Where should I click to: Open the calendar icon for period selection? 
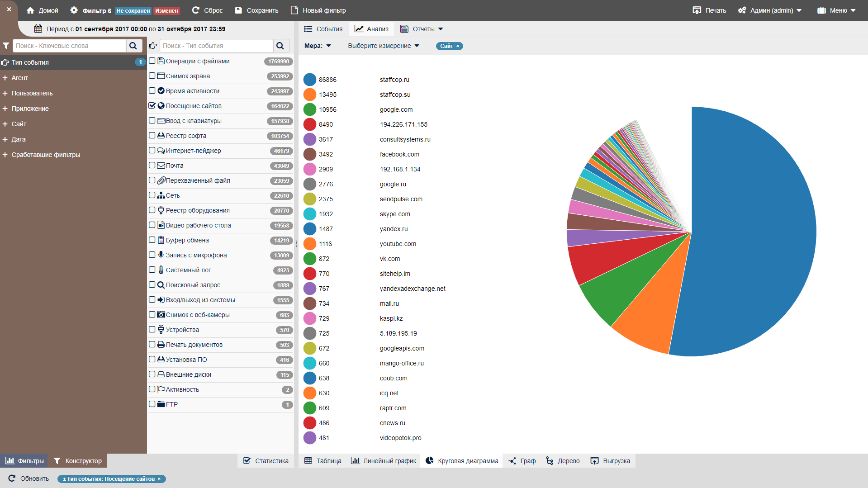(38, 29)
